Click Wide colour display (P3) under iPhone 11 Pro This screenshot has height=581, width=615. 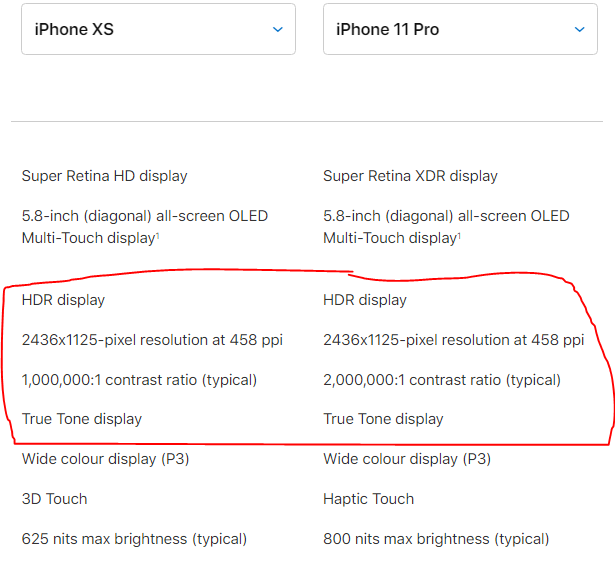(x=407, y=459)
